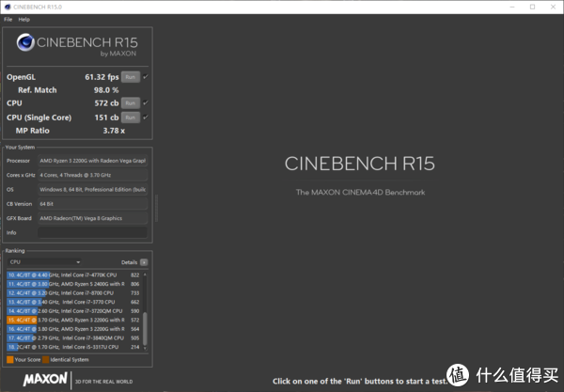Viewport: 564px width, 392px height.
Task: Click the 3.78 x MP Ratio value
Action: [x=114, y=131]
